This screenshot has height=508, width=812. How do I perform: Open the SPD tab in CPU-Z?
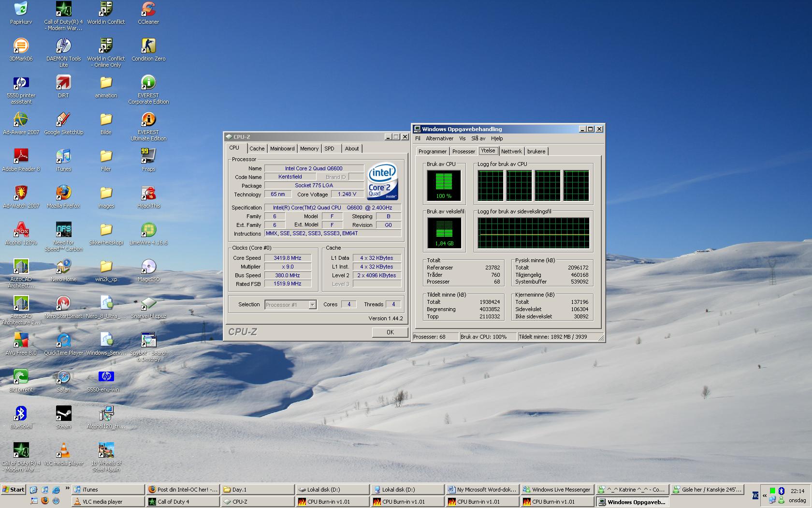coord(330,149)
